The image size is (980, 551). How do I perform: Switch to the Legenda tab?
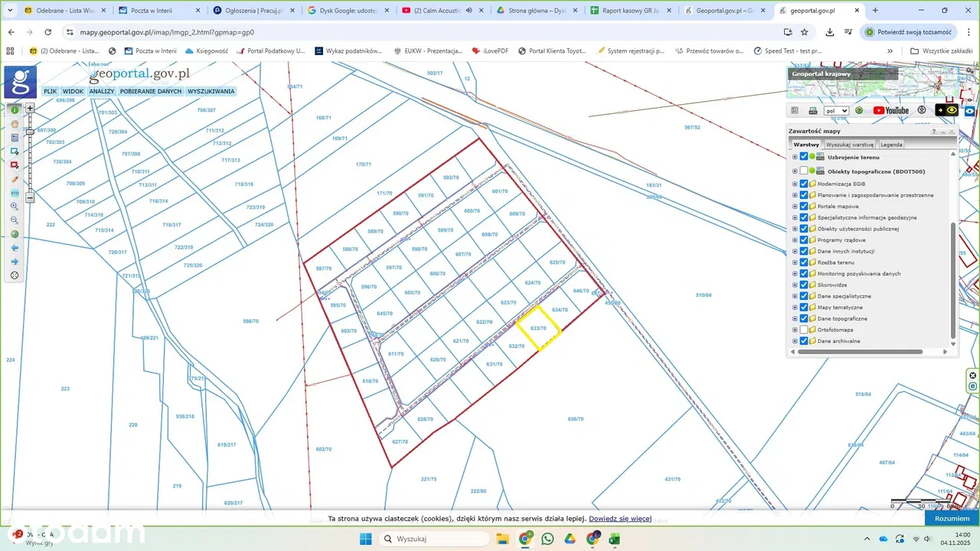click(890, 145)
